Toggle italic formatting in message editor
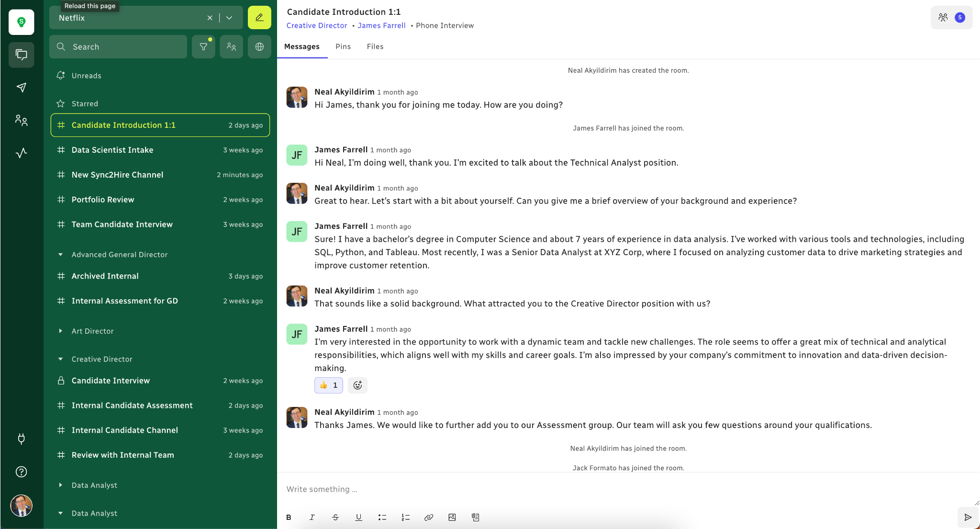Image resolution: width=980 pixels, height=529 pixels. point(312,517)
